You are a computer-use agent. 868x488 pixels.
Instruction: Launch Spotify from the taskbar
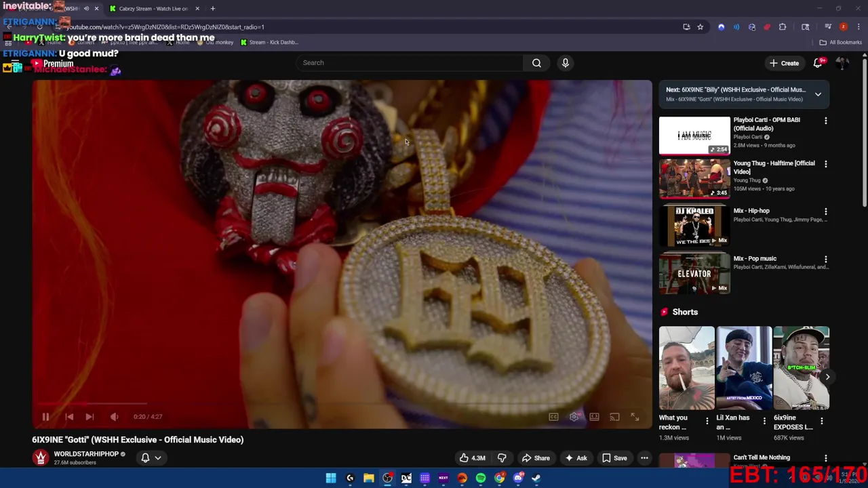(481, 478)
